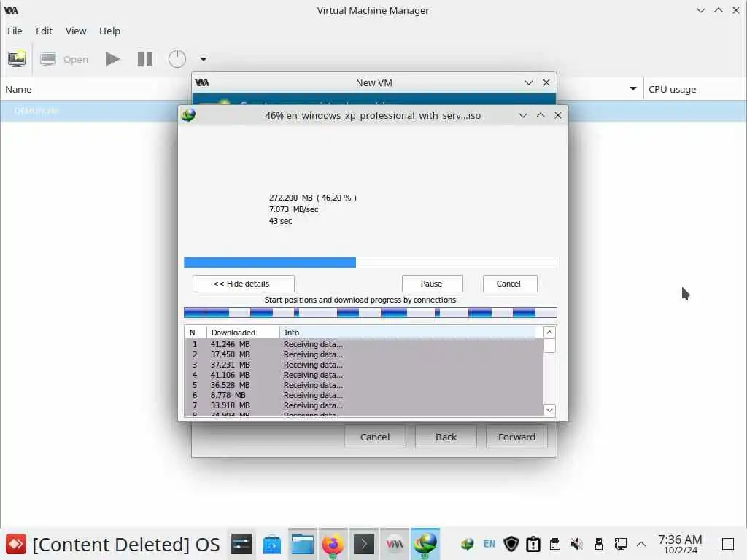Image resolution: width=747 pixels, height=560 pixels.
Task: Click the muted volume tray icon
Action: pyautogui.click(x=577, y=544)
